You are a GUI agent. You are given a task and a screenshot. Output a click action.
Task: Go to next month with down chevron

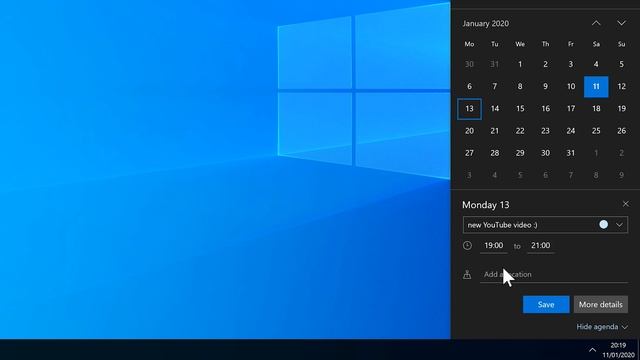(x=621, y=23)
